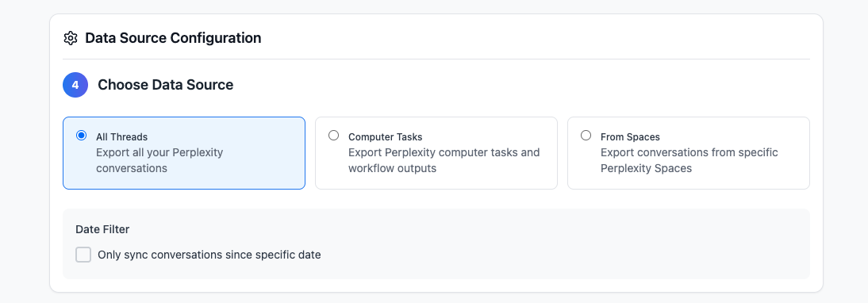Click 'Only sync conversations since specific date' label
Image resolution: width=868 pixels, height=303 pixels.
point(209,255)
